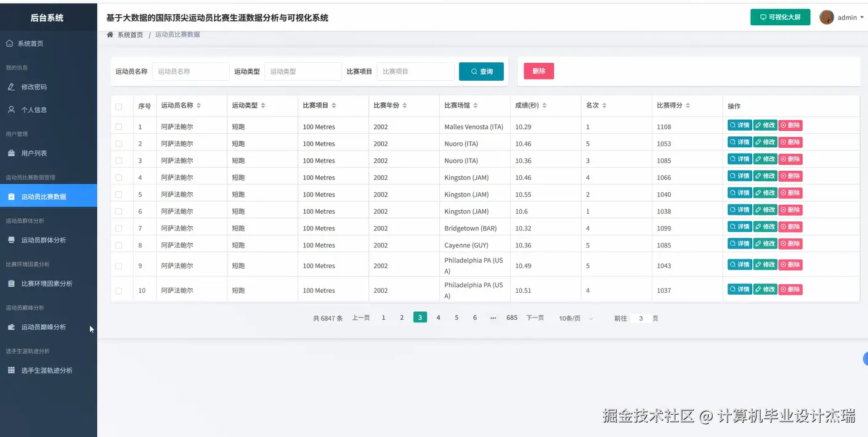This screenshot has height=437, width=868.
Task: Click the home icon beside 系统首页 in sidebar
Action: point(9,44)
